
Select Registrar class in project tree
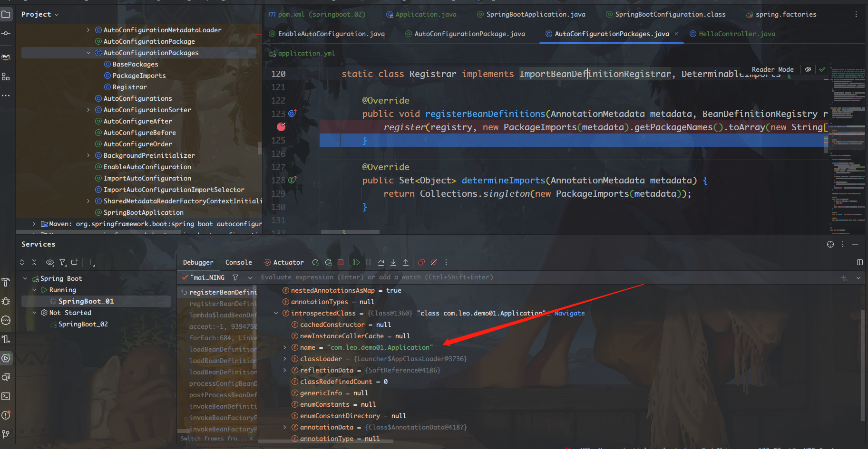tap(129, 87)
